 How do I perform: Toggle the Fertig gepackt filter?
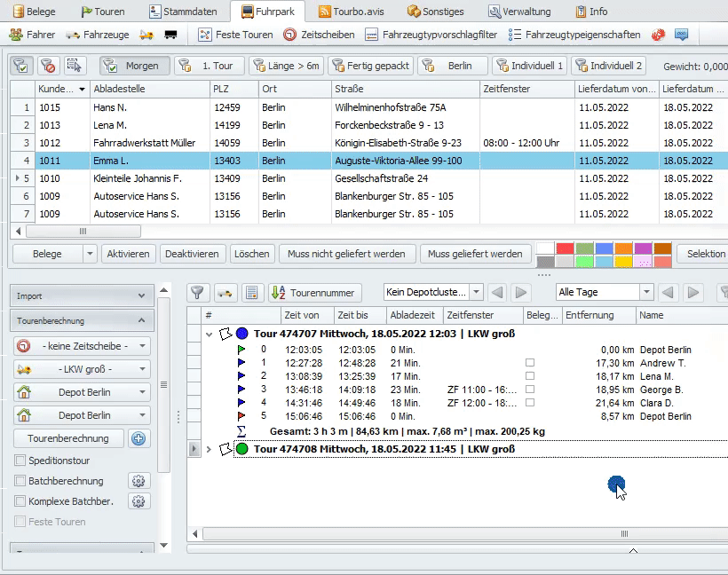pos(371,66)
